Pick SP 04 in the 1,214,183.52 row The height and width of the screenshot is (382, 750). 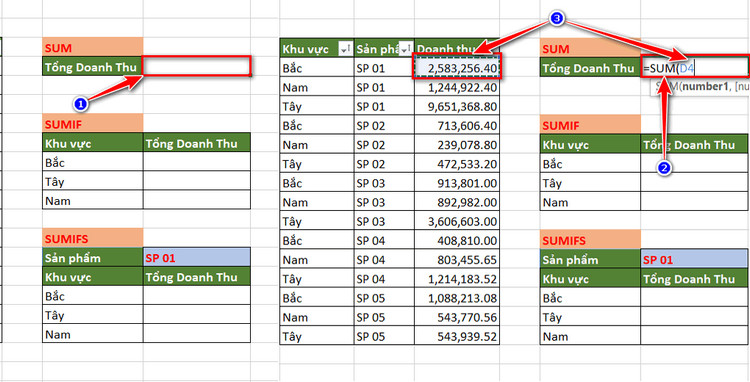384,279
